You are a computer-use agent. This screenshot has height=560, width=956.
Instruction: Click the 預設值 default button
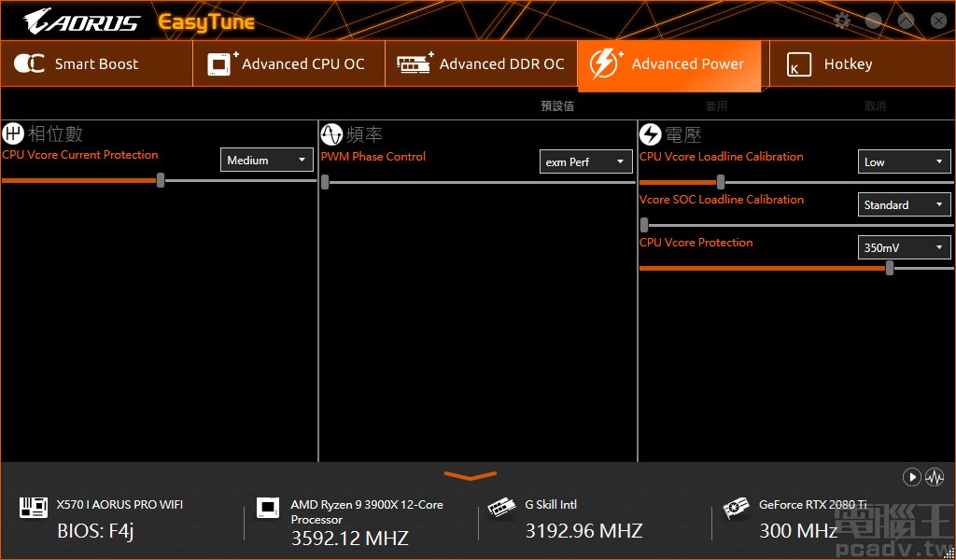tap(557, 105)
